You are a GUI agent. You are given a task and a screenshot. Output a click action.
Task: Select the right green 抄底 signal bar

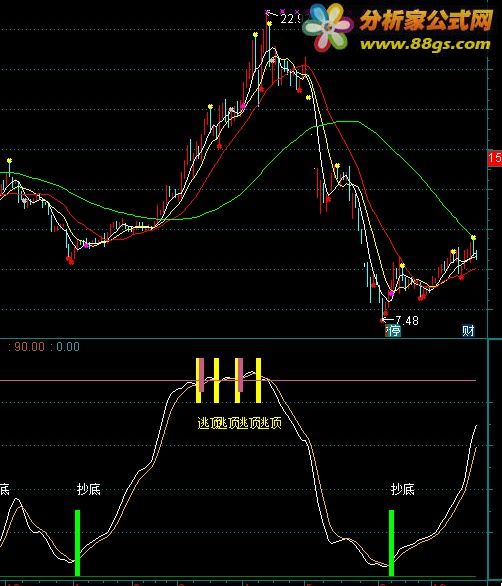click(x=391, y=543)
